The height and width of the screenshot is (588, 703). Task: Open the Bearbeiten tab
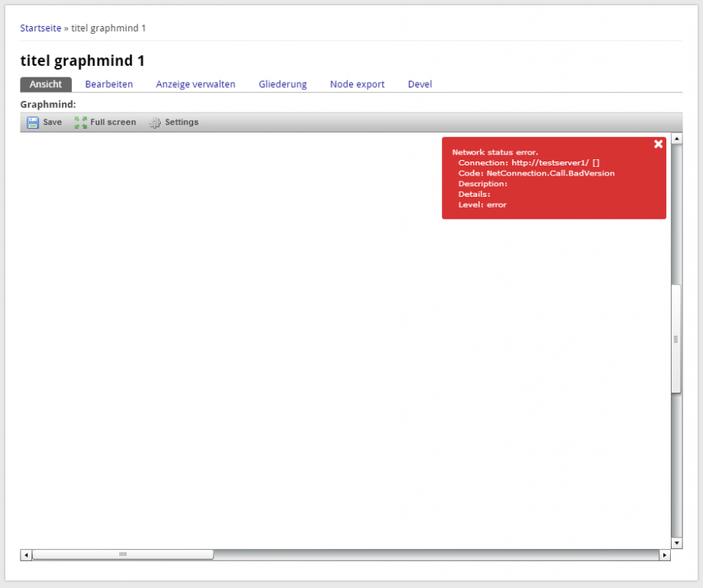tap(109, 84)
